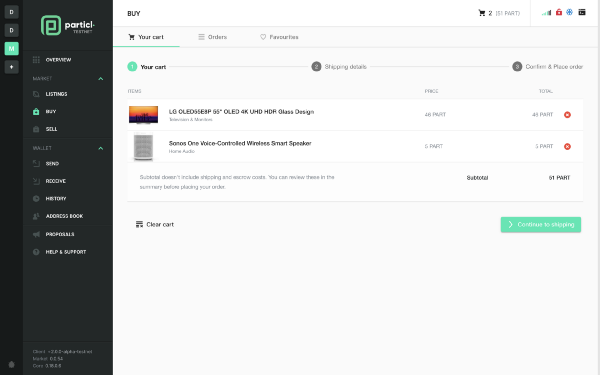Image resolution: width=600 pixels, height=375 pixels.
Task: Open the LG OLED TV thumbnail
Action: click(143, 115)
